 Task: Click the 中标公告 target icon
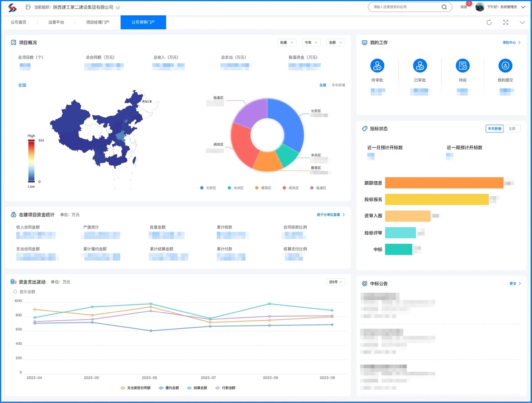(365, 283)
